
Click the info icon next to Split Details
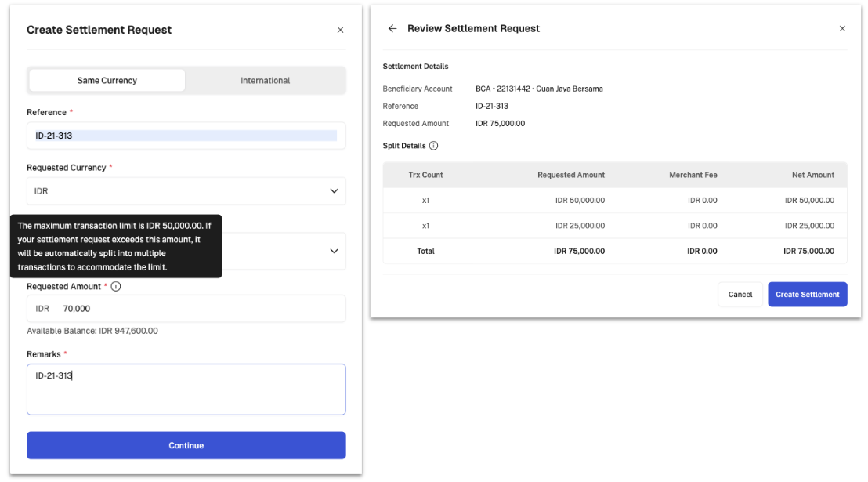(433, 146)
